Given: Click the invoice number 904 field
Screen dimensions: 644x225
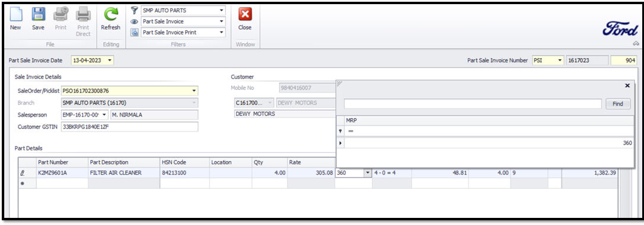Looking at the screenshot, I should (x=624, y=60).
